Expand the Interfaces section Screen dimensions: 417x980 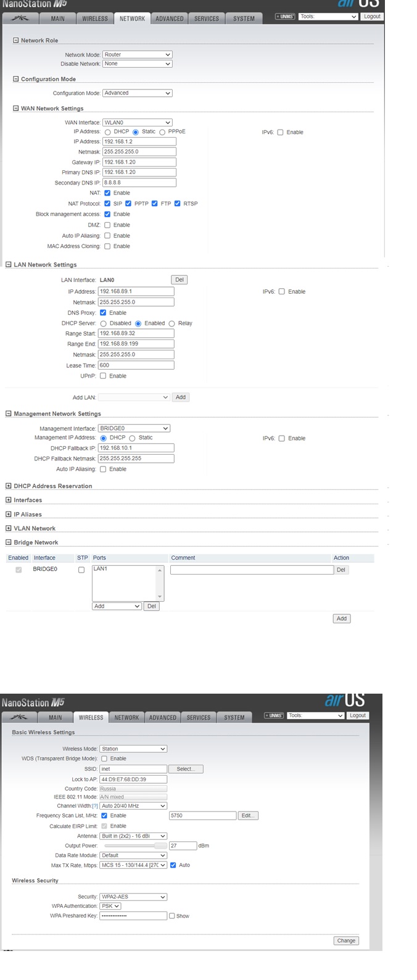pos(9,500)
